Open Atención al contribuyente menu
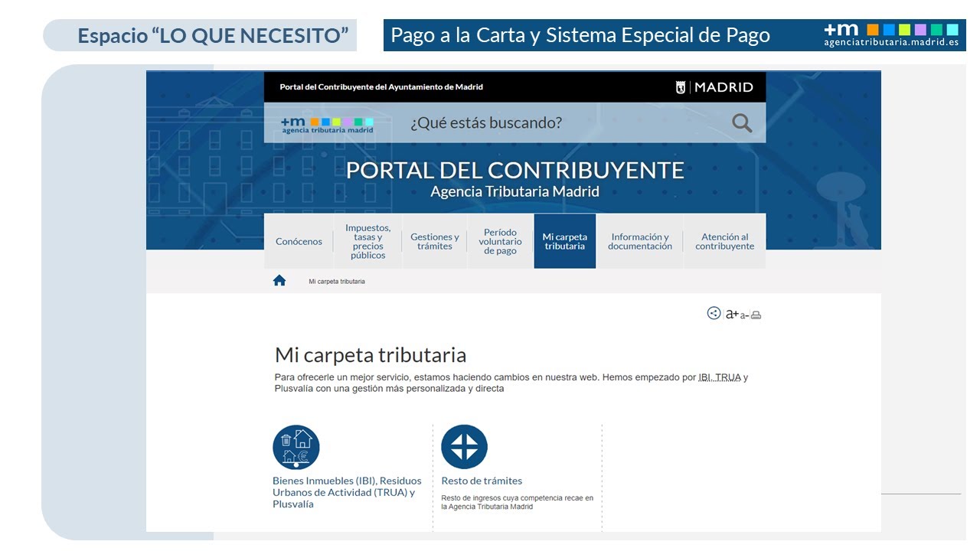Image resolution: width=980 pixels, height=551 pixels. [724, 242]
